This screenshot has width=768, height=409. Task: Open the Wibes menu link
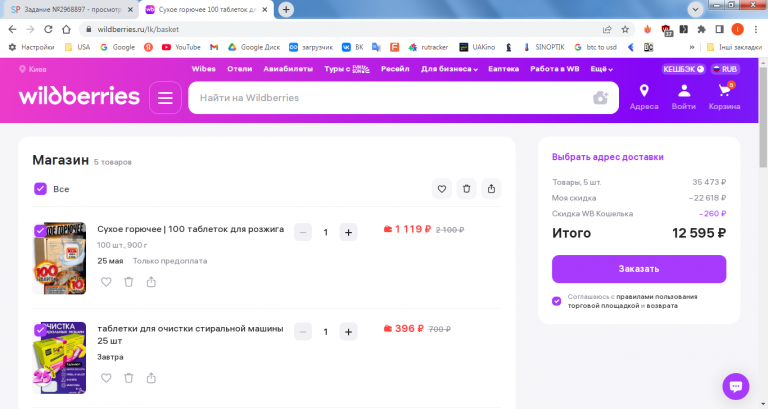(203, 69)
